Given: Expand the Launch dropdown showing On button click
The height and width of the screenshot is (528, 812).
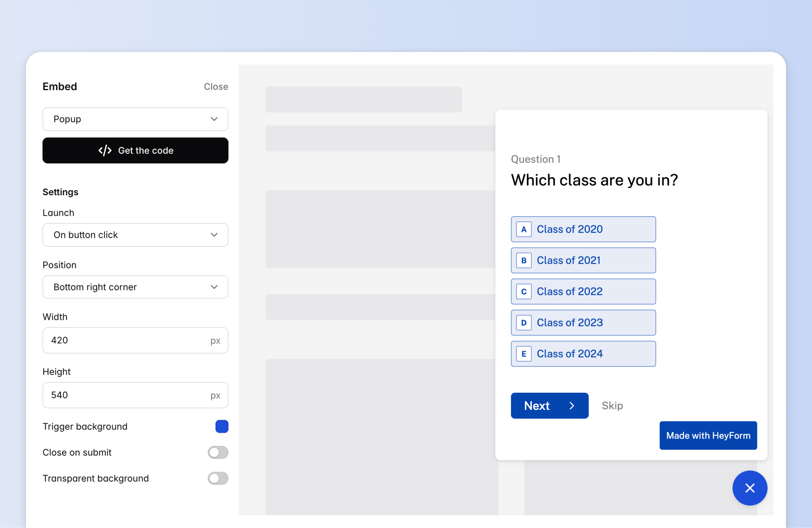Looking at the screenshot, I should [135, 235].
